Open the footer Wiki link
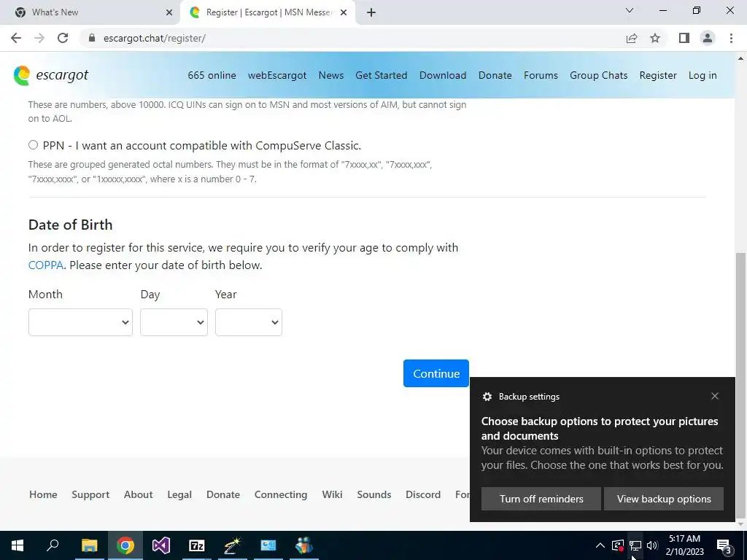 (332, 494)
